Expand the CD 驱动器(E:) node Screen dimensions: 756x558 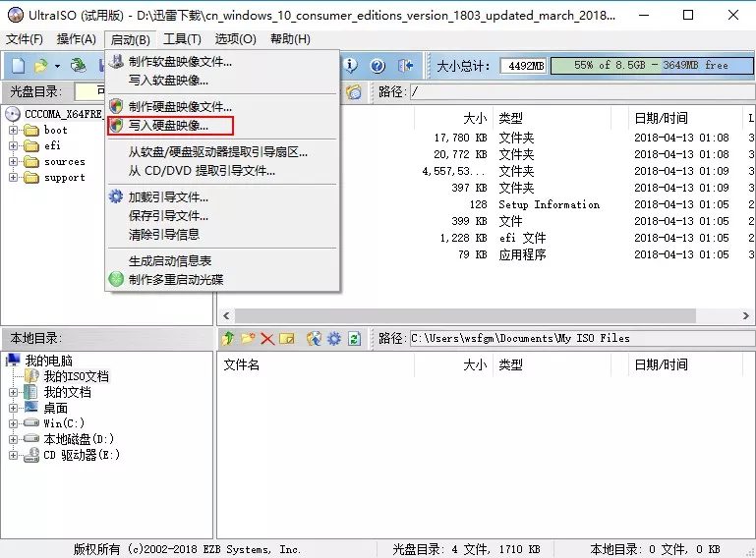(13, 455)
